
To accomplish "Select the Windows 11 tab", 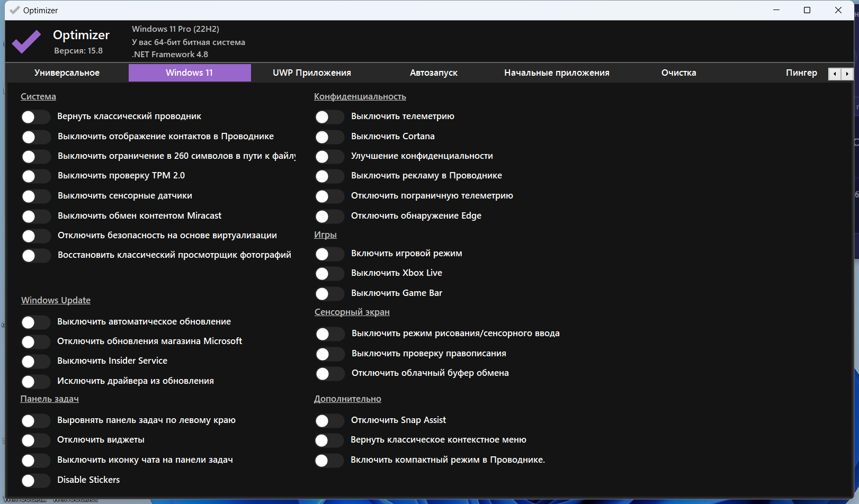I will click(190, 73).
